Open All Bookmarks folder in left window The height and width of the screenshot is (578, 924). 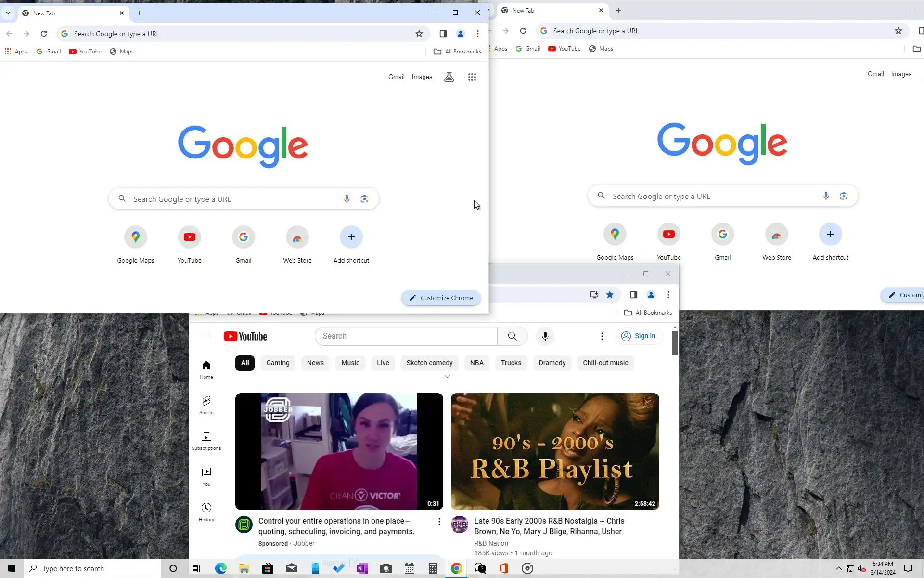point(457,52)
